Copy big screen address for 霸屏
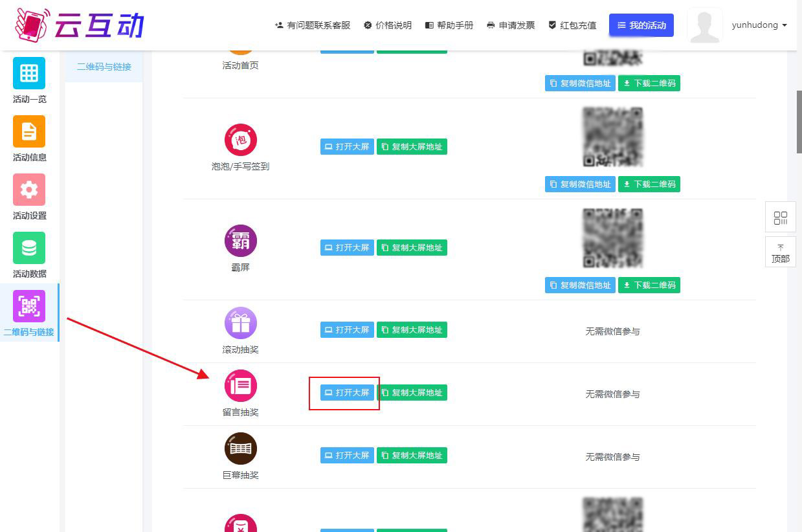The height and width of the screenshot is (532, 802). click(412, 248)
